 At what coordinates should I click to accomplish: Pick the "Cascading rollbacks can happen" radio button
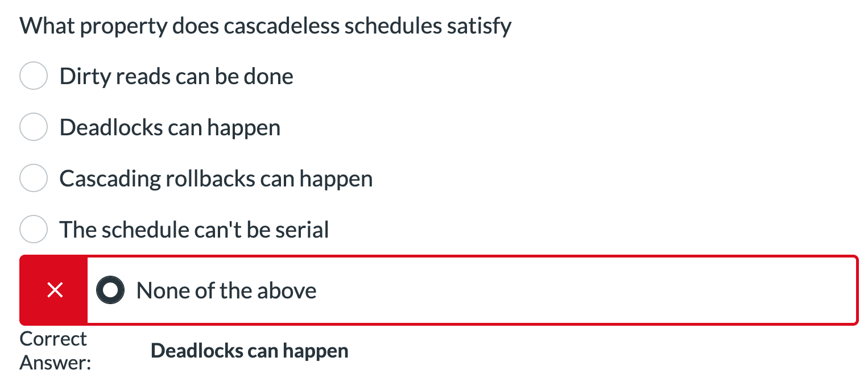(x=33, y=178)
